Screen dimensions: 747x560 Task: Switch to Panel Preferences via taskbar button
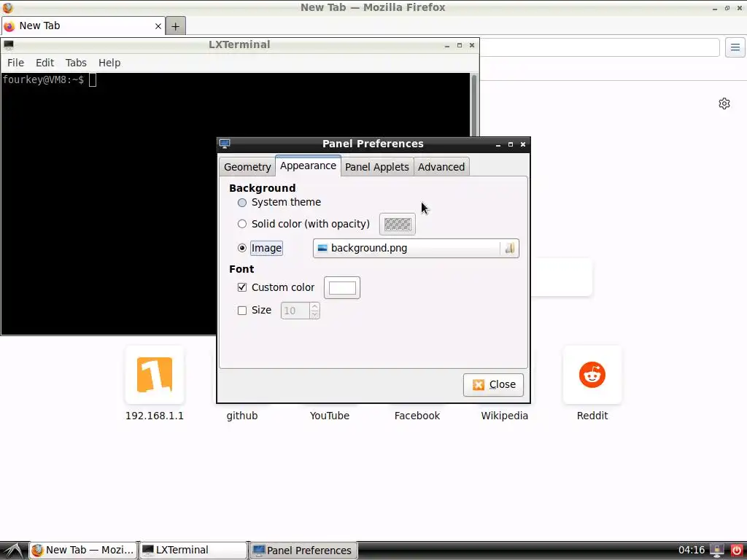click(x=303, y=551)
